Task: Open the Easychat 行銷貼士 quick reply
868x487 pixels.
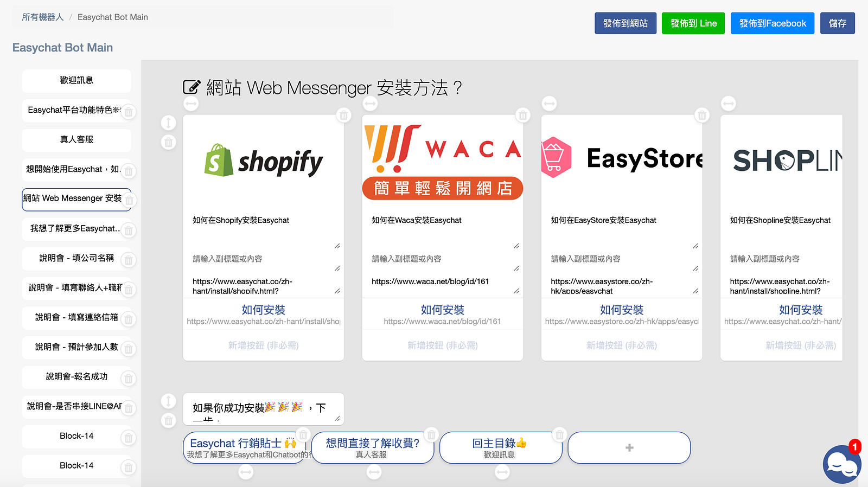Action: point(244,448)
